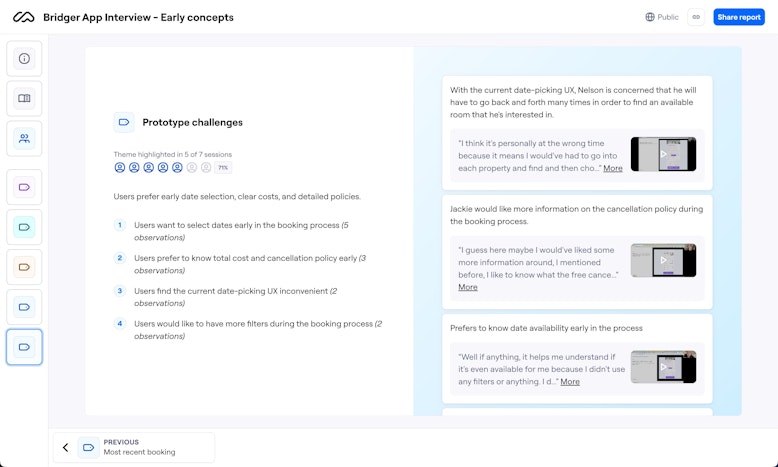The height and width of the screenshot is (467, 778).
Task: Expand Nelson's quote with More link
Action: click(x=613, y=168)
